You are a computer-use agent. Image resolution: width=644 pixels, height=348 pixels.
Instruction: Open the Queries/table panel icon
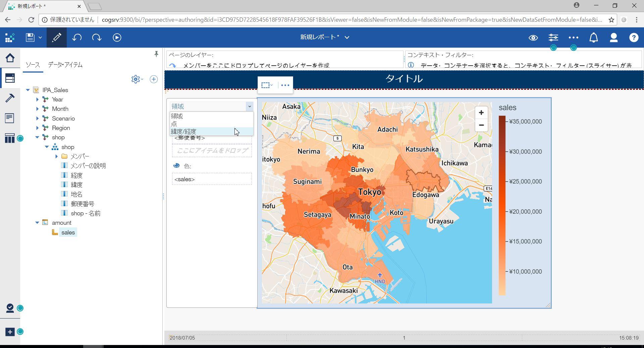(10, 138)
